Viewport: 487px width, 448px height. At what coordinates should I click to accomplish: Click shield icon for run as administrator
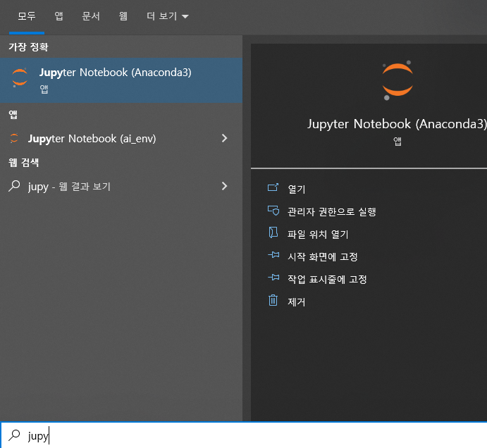pos(273,211)
